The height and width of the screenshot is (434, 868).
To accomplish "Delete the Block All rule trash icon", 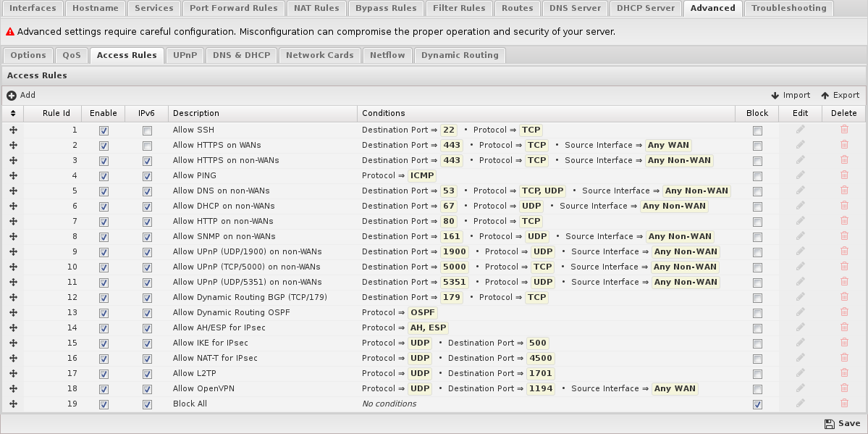I will pyautogui.click(x=844, y=404).
